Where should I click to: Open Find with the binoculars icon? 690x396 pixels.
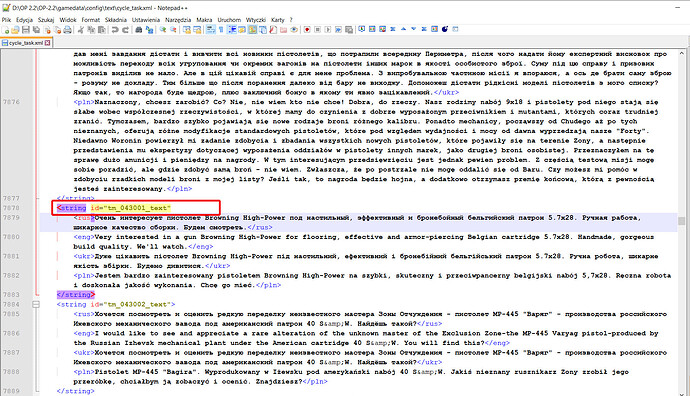click(x=139, y=29)
